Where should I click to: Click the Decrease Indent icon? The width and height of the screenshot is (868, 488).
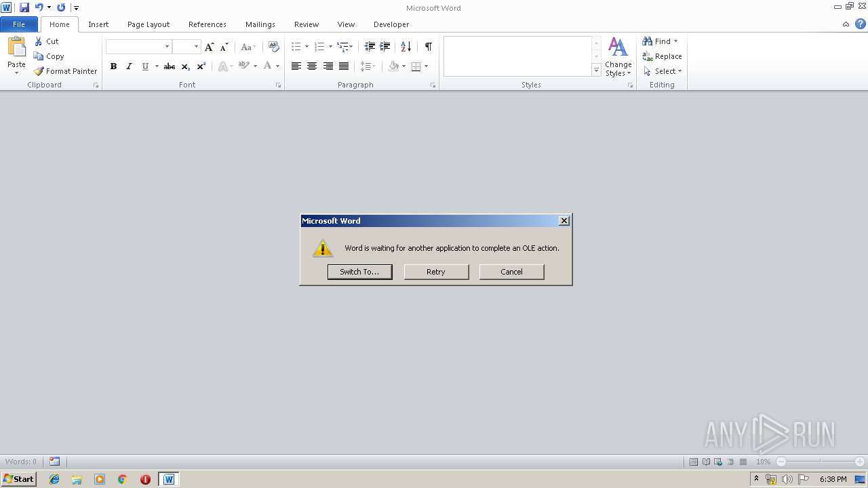(x=370, y=47)
